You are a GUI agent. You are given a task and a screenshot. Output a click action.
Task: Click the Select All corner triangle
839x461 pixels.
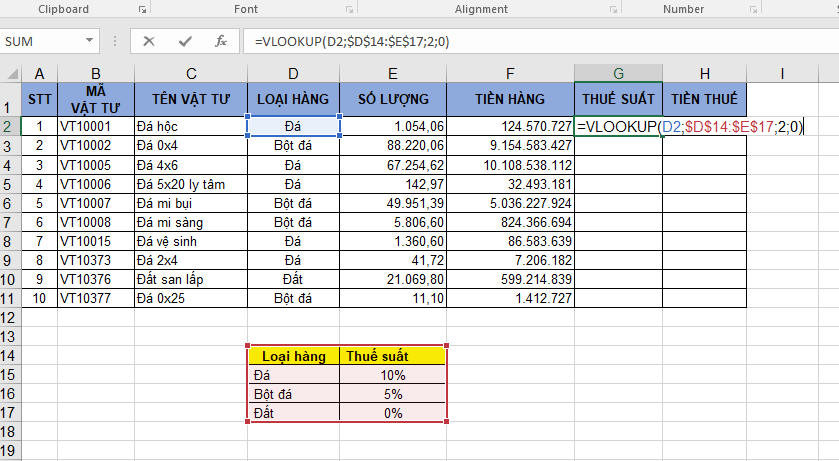point(10,74)
